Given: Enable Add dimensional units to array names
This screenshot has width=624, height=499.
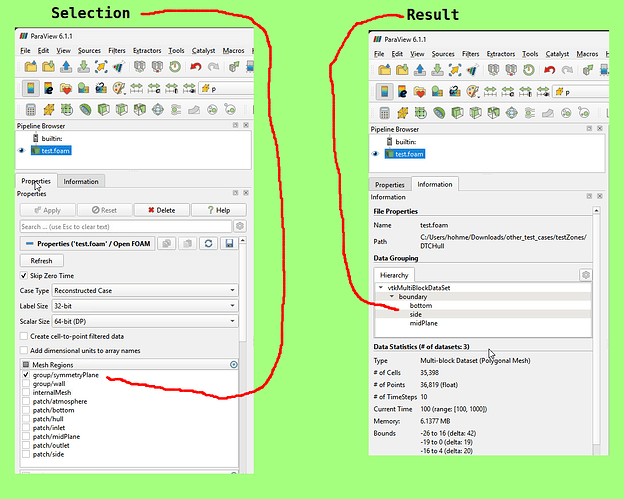Looking at the screenshot, I should [24, 350].
